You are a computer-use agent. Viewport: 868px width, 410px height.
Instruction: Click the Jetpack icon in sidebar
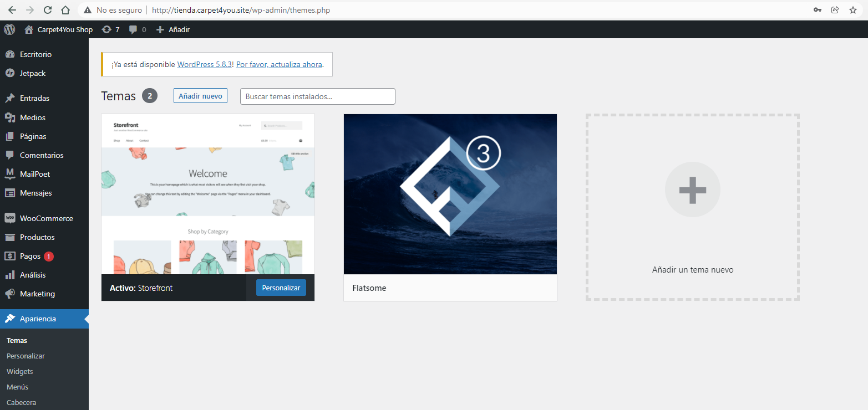click(9, 73)
